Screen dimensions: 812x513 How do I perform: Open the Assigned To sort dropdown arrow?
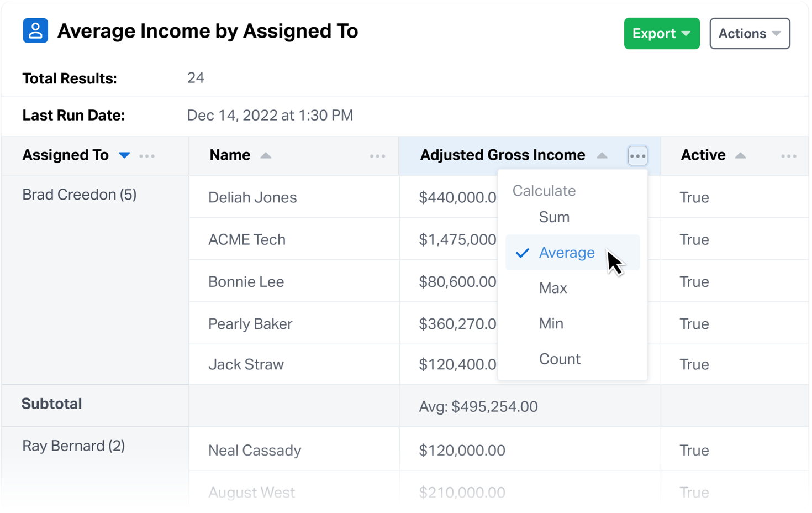pyautogui.click(x=124, y=155)
